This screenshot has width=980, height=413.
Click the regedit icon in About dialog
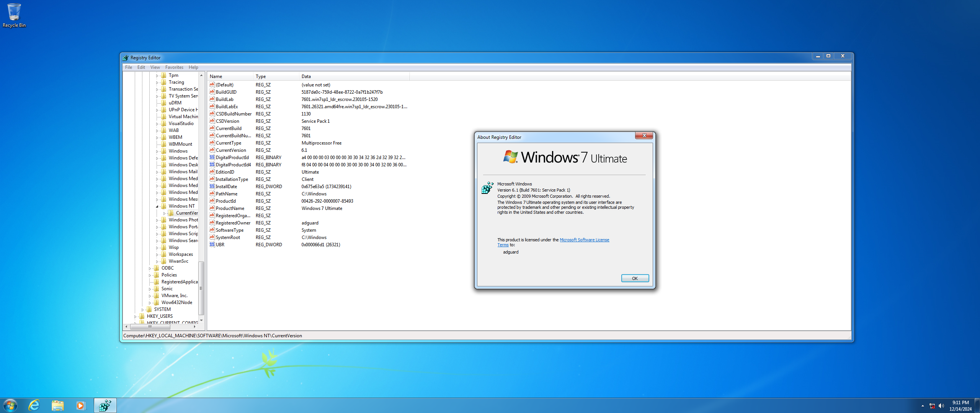click(x=487, y=188)
